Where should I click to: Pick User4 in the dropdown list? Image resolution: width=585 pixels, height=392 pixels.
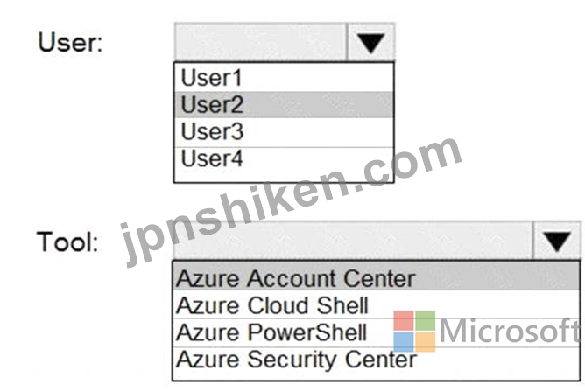(x=284, y=159)
